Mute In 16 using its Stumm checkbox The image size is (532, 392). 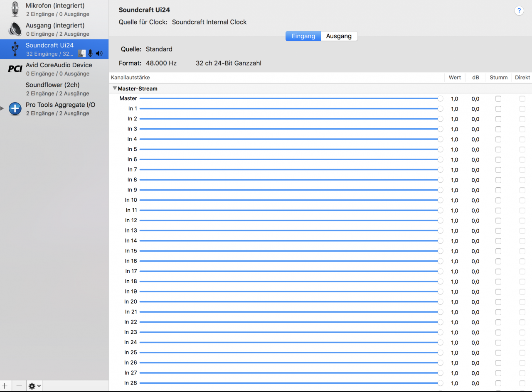point(498,261)
